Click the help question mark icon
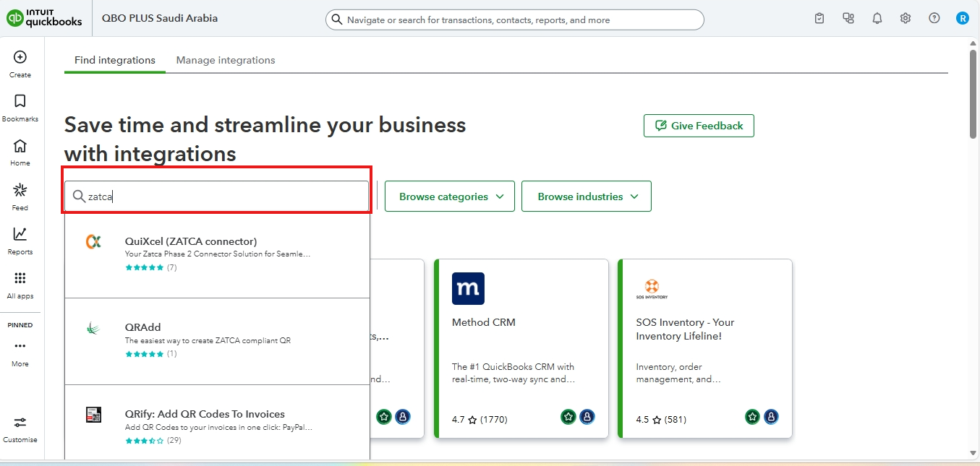The height and width of the screenshot is (466, 980). pyautogui.click(x=934, y=19)
